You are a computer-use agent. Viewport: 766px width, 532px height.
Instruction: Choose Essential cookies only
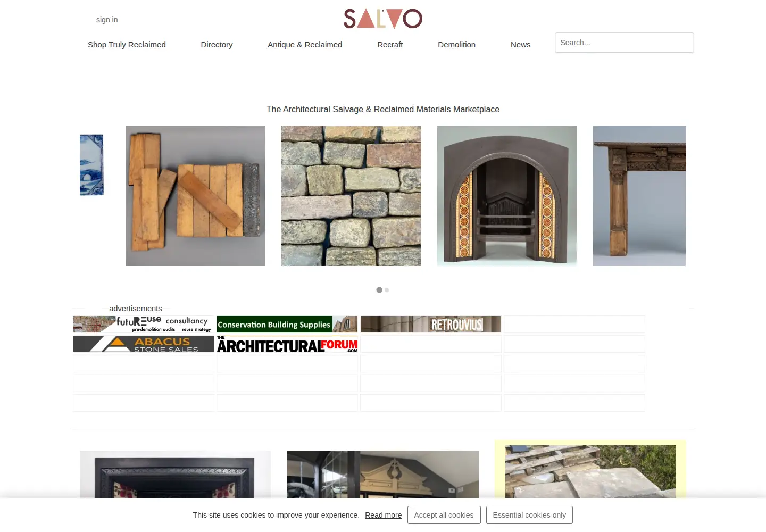coord(529,515)
